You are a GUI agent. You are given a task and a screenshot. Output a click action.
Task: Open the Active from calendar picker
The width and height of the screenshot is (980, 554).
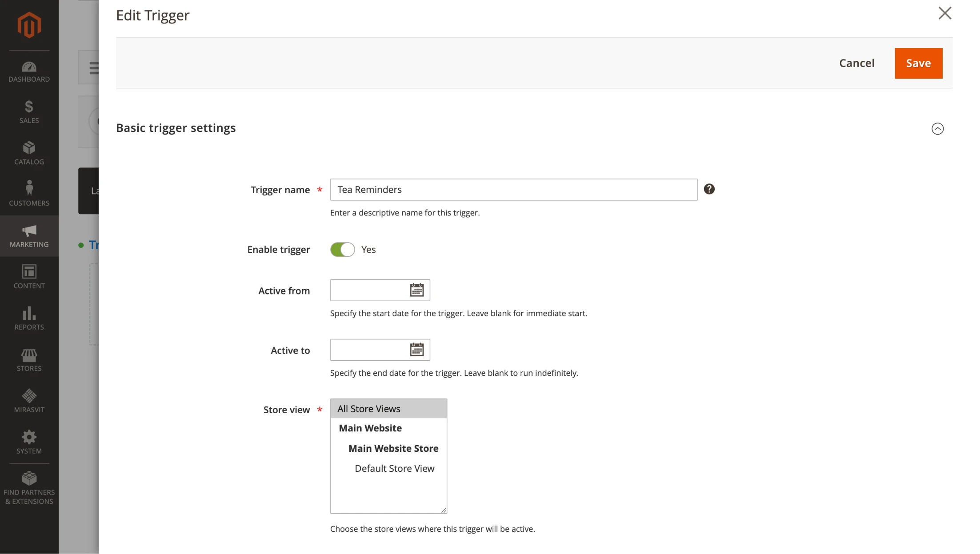416,290
